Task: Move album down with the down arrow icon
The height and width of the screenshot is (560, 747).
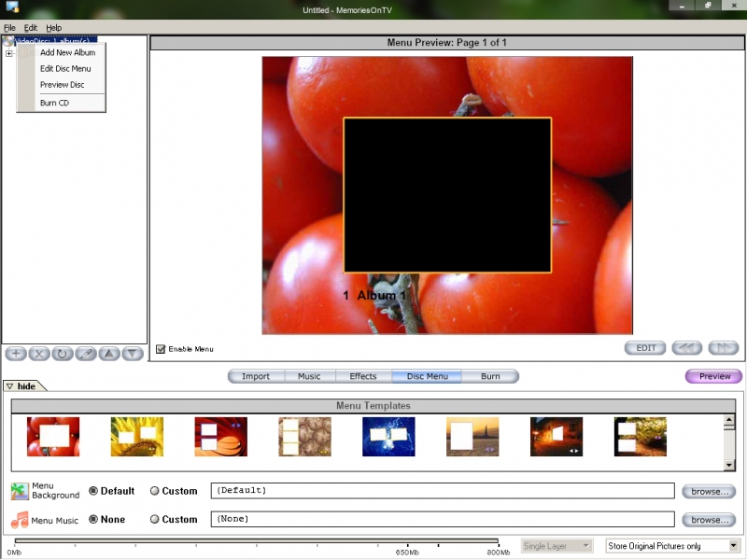Action: (133, 354)
